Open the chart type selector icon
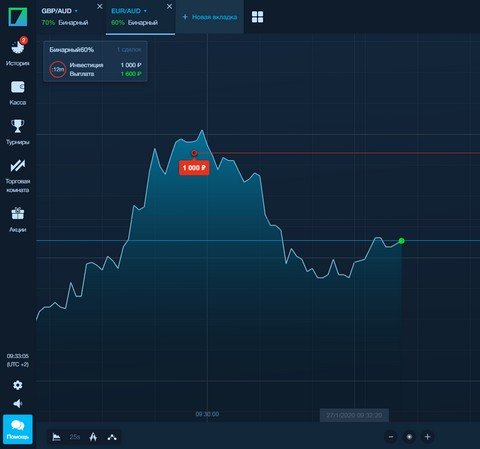Screen dimensions: 480x449 click(x=56, y=437)
